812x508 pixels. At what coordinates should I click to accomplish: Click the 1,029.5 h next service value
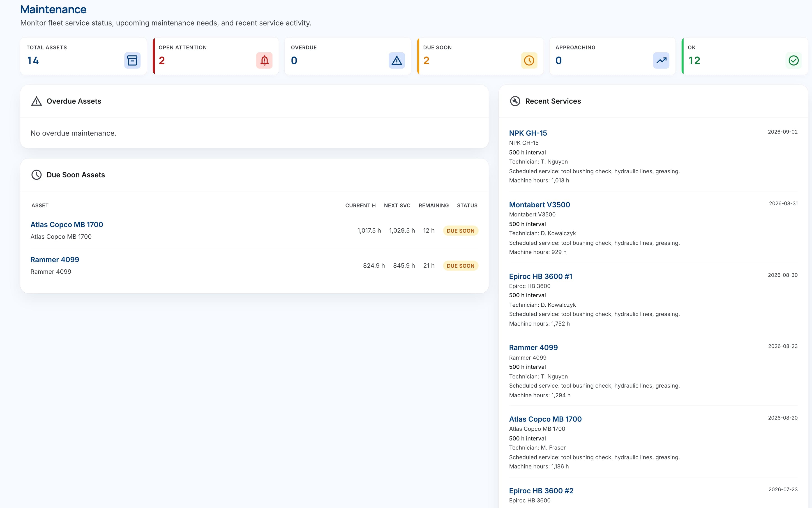[x=402, y=231]
